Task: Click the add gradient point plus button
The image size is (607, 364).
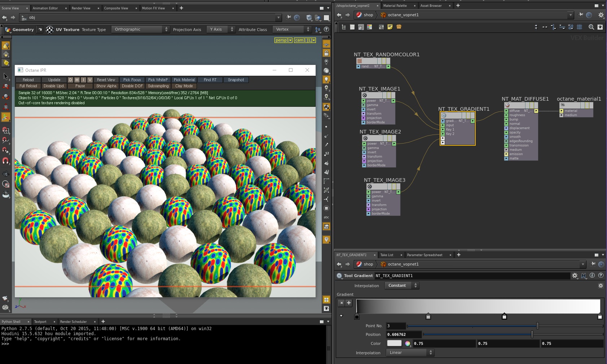Action: tap(349, 303)
